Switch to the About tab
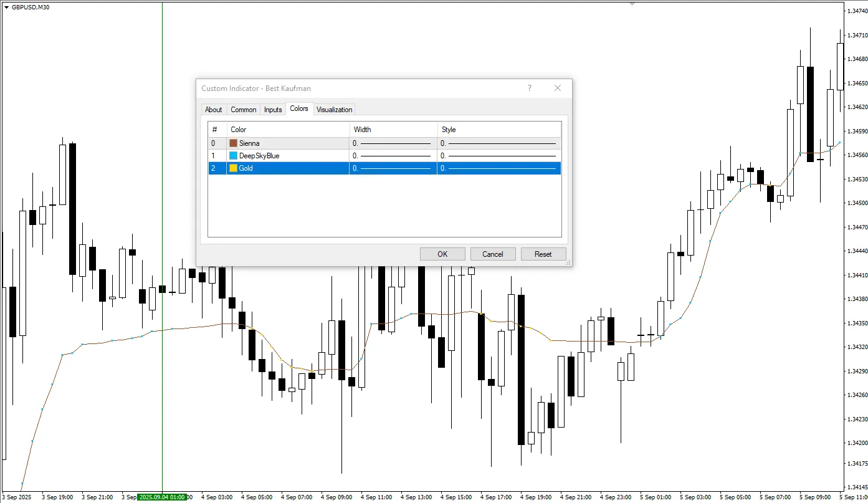The width and height of the screenshot is (868, 503). (x=213, y=110)
